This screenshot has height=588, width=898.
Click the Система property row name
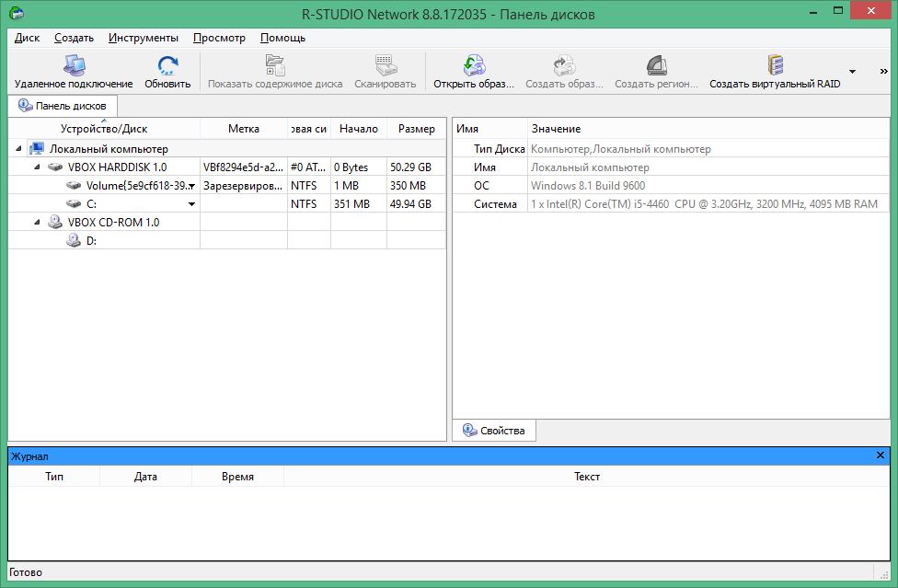[x=495, y=204]
